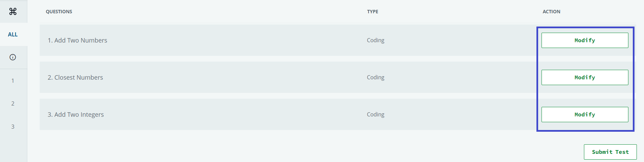
Task: Modify the Add Two Numbers question
Action: pyautogui.click(x=585, y=40)
